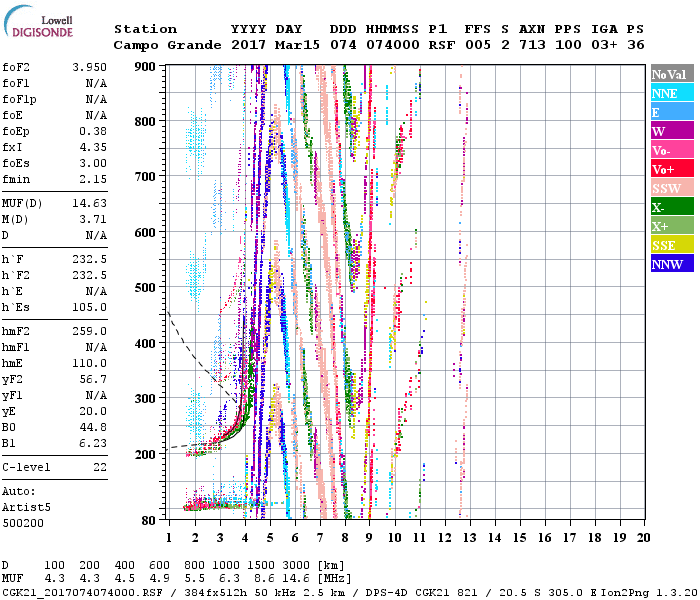
Task: Click the X- dark green legend entry
Action: pos(668,207)
